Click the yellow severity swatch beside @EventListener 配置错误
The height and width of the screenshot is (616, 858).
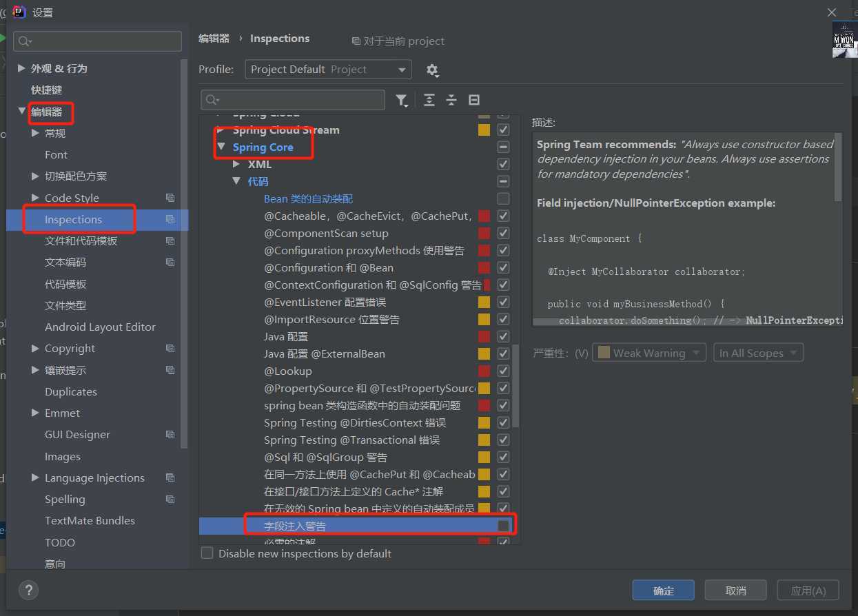484,302
